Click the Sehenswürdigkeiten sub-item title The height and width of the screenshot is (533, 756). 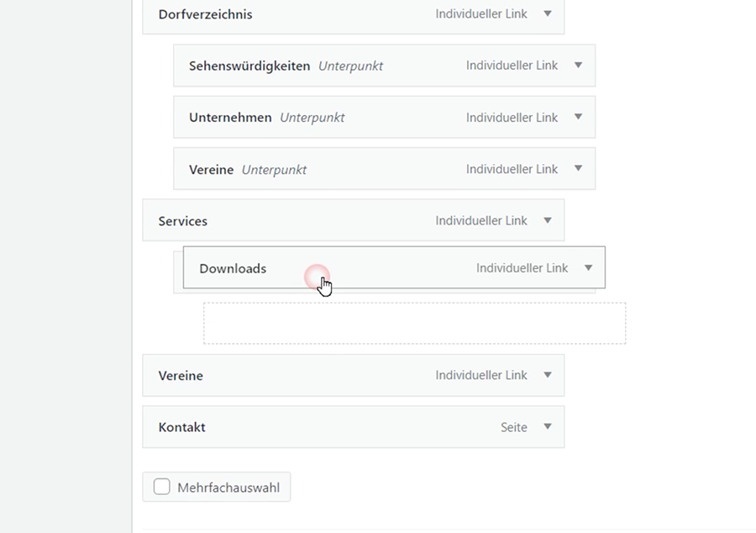(249, 66)
